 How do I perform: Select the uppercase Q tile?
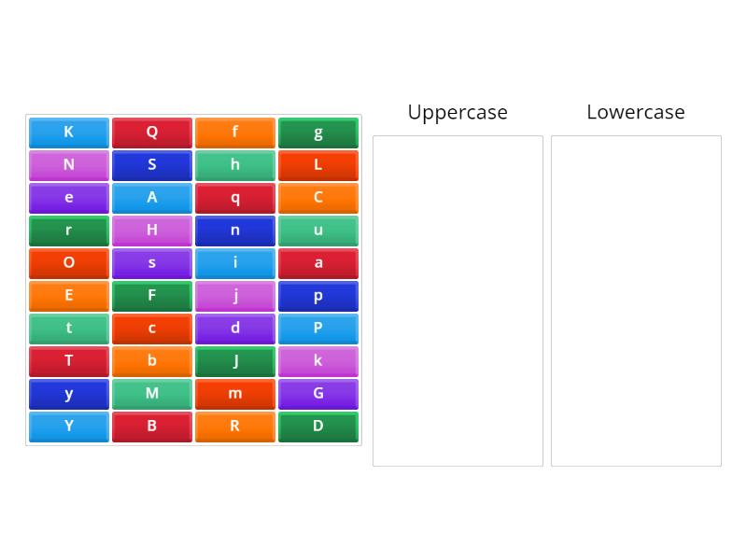[x=151, y=133]
